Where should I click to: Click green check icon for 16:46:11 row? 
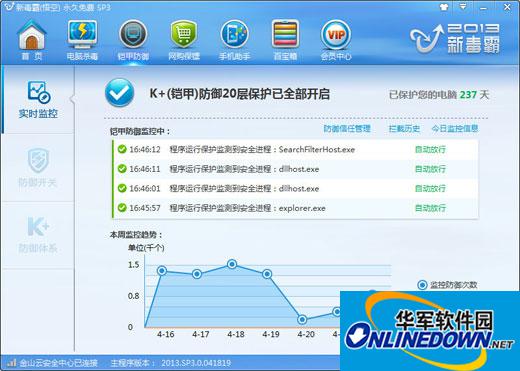(122, 169)
